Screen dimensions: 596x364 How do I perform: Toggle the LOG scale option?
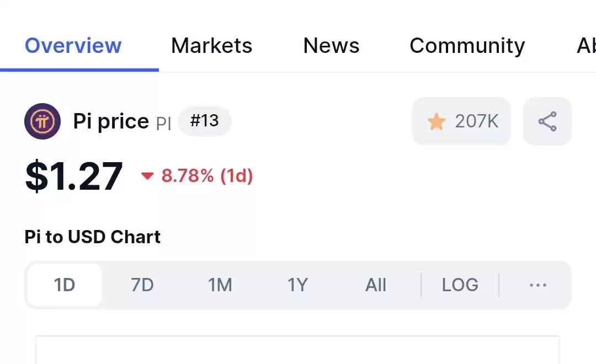tap(460, 285)
